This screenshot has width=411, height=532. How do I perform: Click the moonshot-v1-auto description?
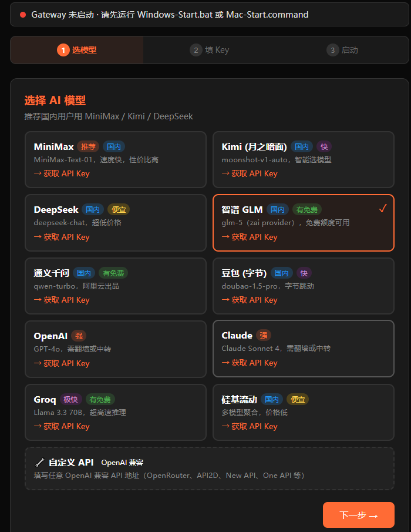277,160
